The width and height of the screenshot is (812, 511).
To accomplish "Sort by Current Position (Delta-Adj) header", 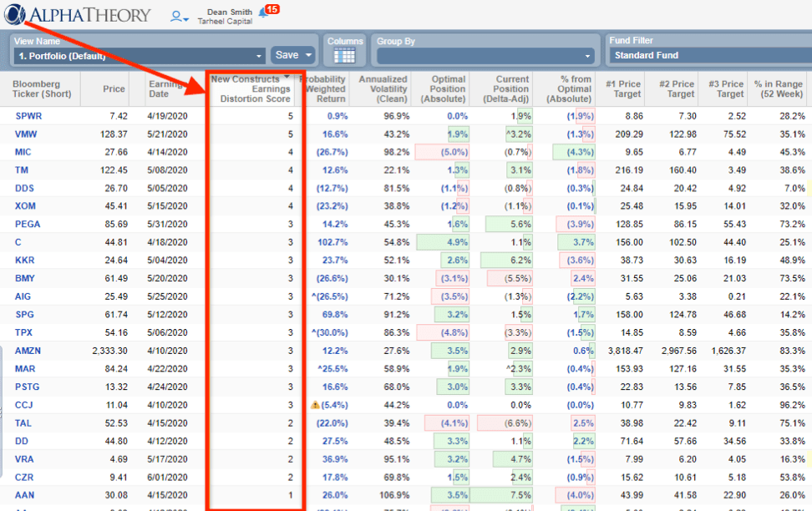I will 506,89.
